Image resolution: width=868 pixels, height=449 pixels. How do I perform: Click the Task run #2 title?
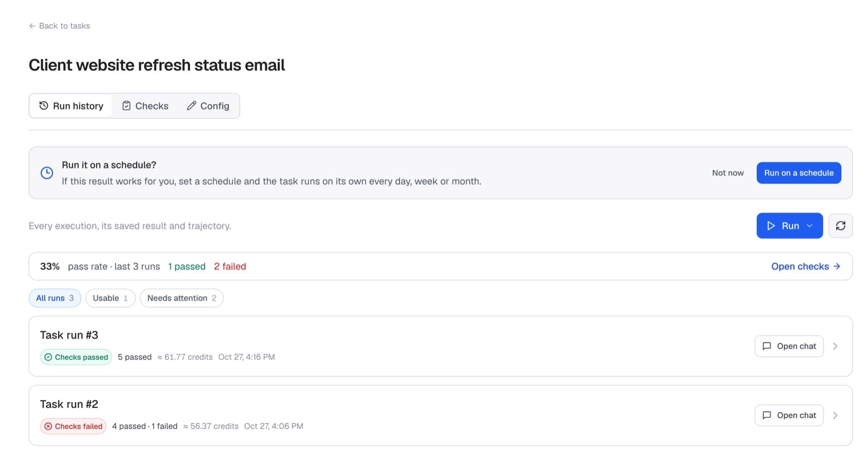(69, 404)
